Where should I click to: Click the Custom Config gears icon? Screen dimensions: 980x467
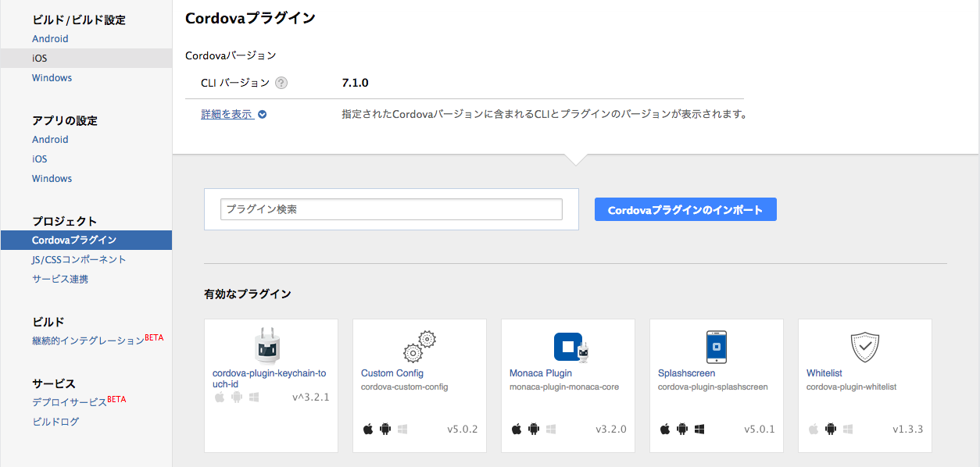[420, 348]
